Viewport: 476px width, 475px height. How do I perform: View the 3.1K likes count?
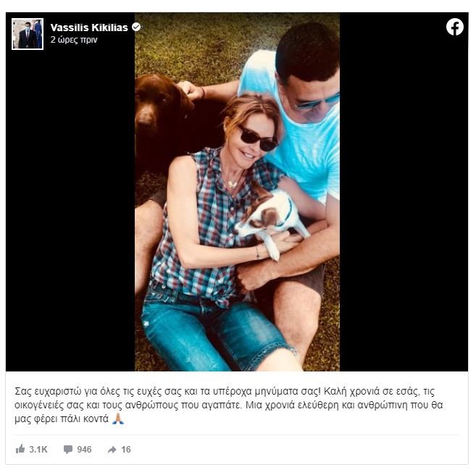[38, 449]
